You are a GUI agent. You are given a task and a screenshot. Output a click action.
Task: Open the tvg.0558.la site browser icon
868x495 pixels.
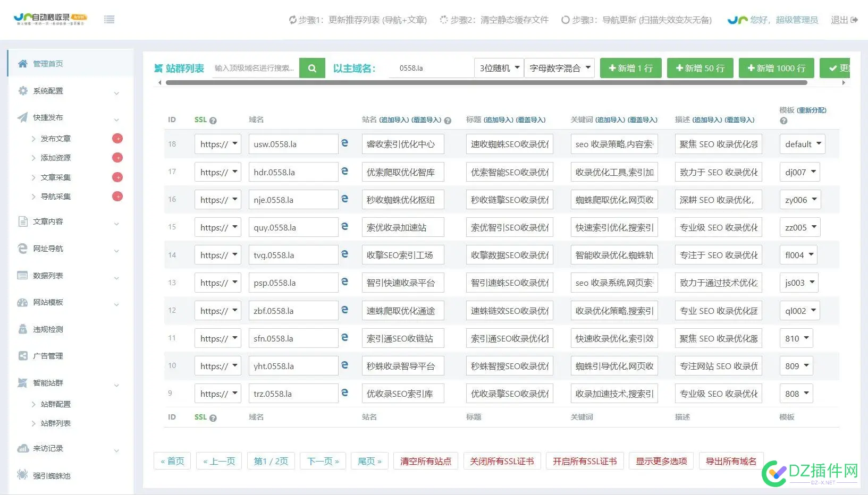(344, 254)
